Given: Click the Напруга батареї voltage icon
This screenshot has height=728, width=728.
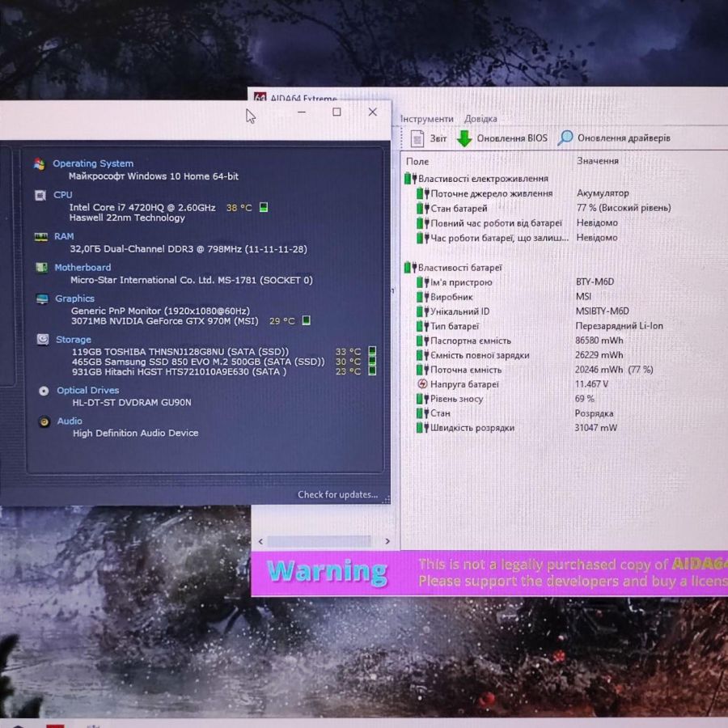Looking at the screenshot, I should click(422, 384).
